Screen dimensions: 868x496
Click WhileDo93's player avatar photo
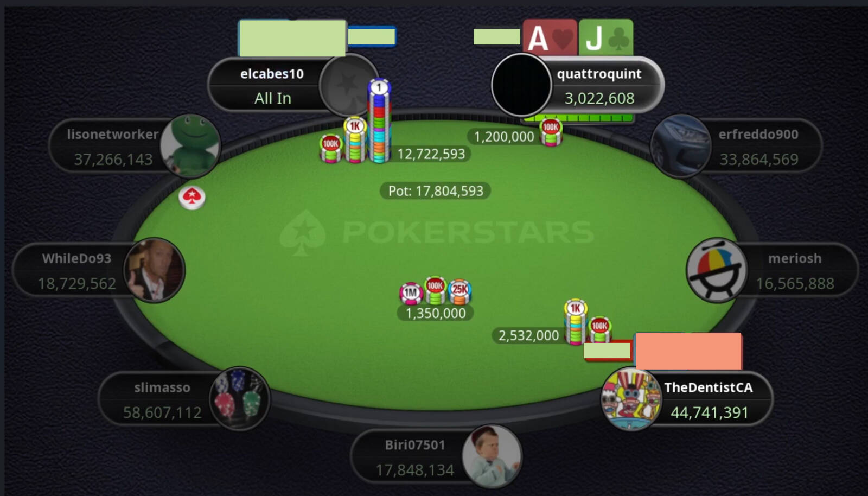(155, 270)
